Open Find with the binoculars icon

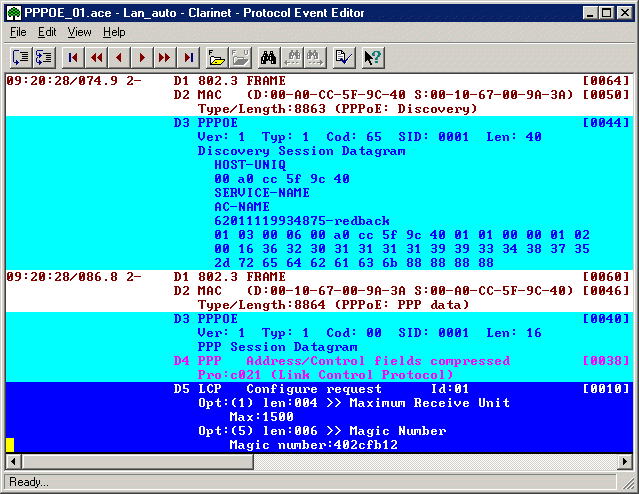[269, 57]
